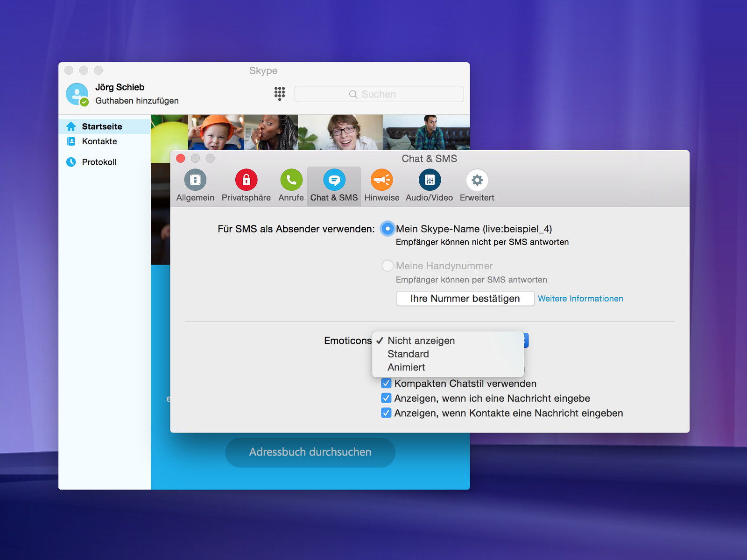747x560 pixels.
Task: Toggle Kompakten Chatstil verwenden checkbox
Action: (386, 384)
